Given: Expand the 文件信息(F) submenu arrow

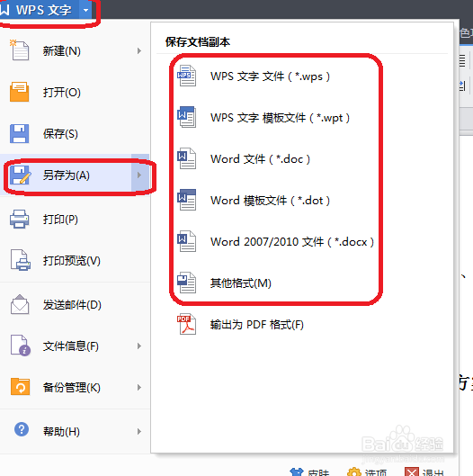Looking at the screenshot, I should click(x=139, y=346).
